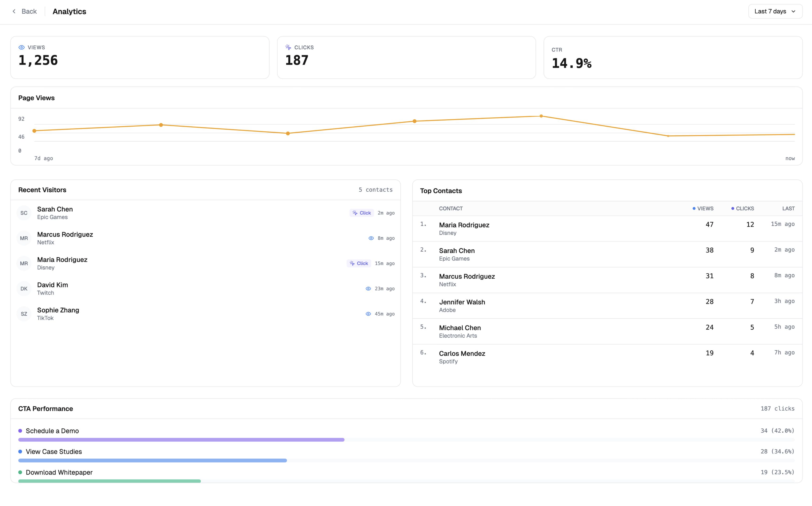Toggle the eye indicator beside David Kim

click(369, 288)
